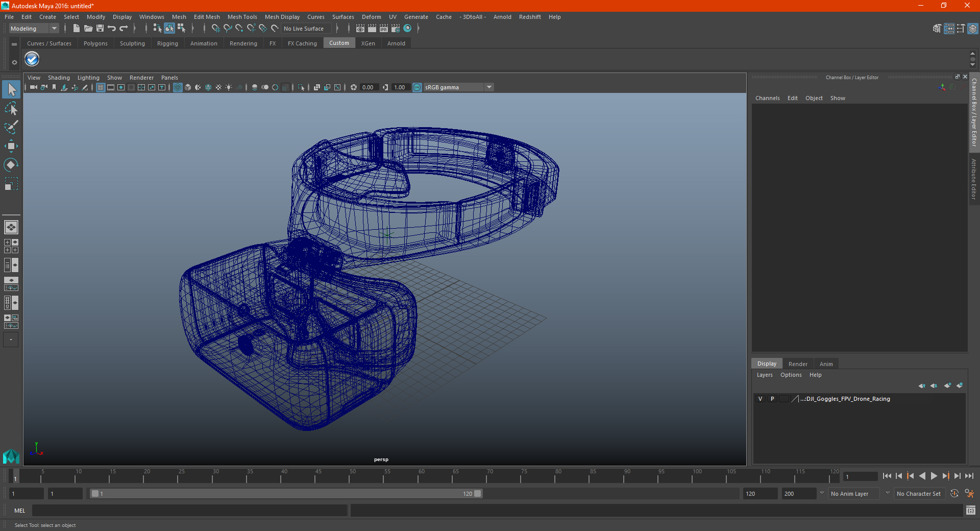Click the Open Scene folder icon
Viewport: 980px width, 531px height.
[x=88, y=29]
